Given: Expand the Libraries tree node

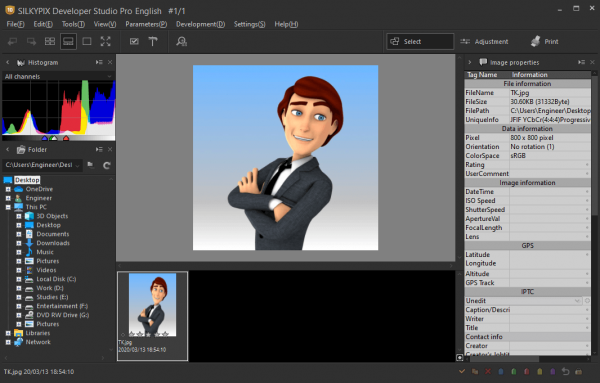Looking at the screenshot, I should click(x=8, y=333).
